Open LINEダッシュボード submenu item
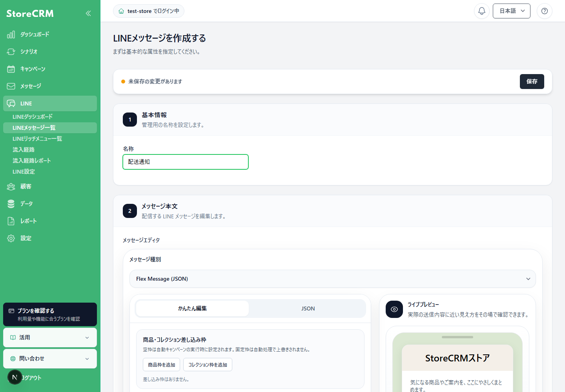565x392 pixels. [x=50, y=117]
